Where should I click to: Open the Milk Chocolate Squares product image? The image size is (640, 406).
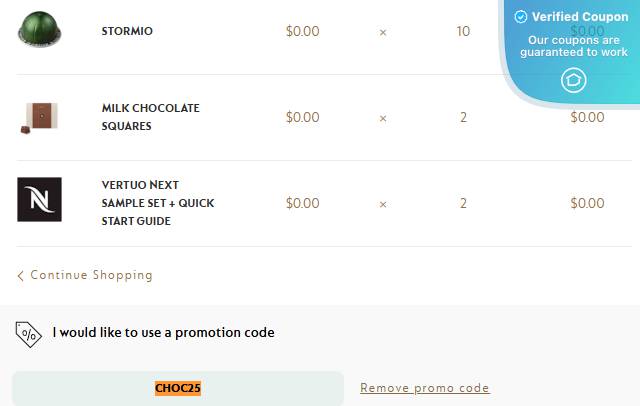click(39, 116)
